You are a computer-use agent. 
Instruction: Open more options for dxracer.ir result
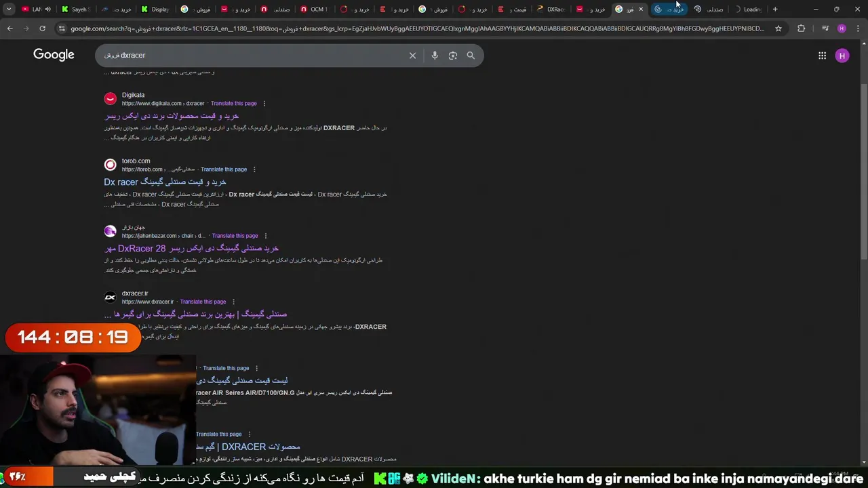pos(233,302)
